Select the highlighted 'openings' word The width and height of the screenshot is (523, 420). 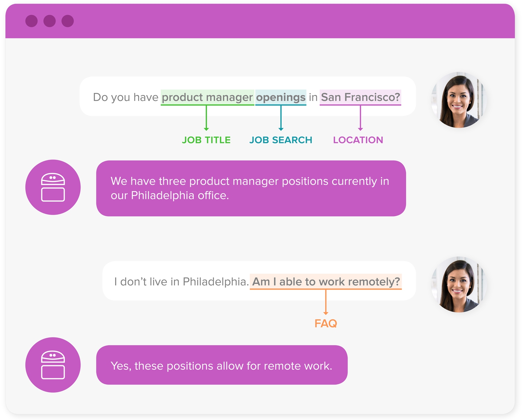tap(281, 97)
